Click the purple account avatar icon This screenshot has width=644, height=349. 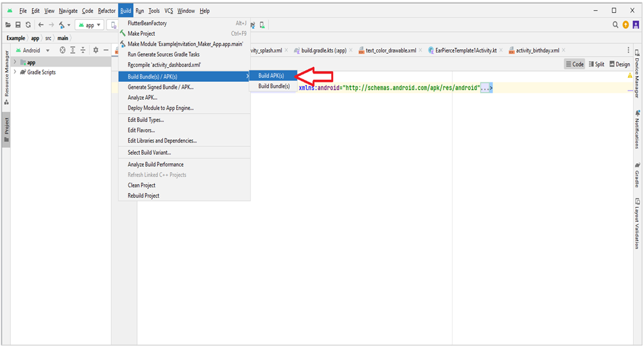pos(636,25)
